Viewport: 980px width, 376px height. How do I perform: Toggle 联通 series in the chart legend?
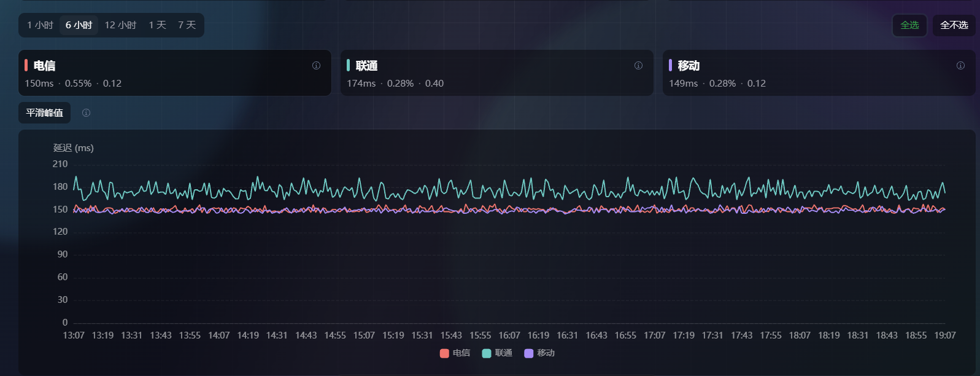[x=497, y=353]
